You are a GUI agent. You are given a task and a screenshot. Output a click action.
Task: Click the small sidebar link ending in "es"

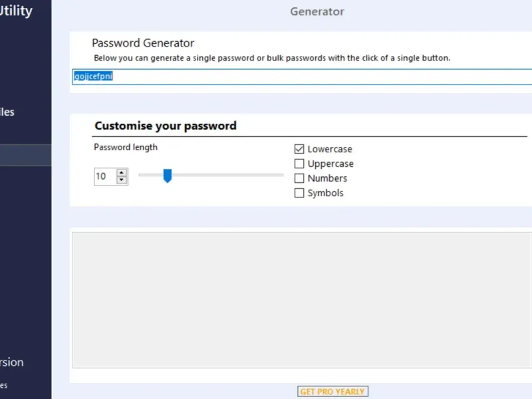click(4, 385)
